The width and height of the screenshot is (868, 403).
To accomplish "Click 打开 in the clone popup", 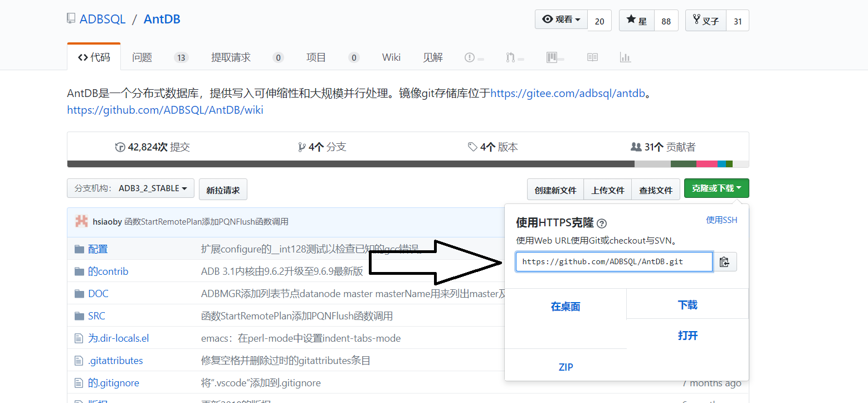I will coord(687,336).
